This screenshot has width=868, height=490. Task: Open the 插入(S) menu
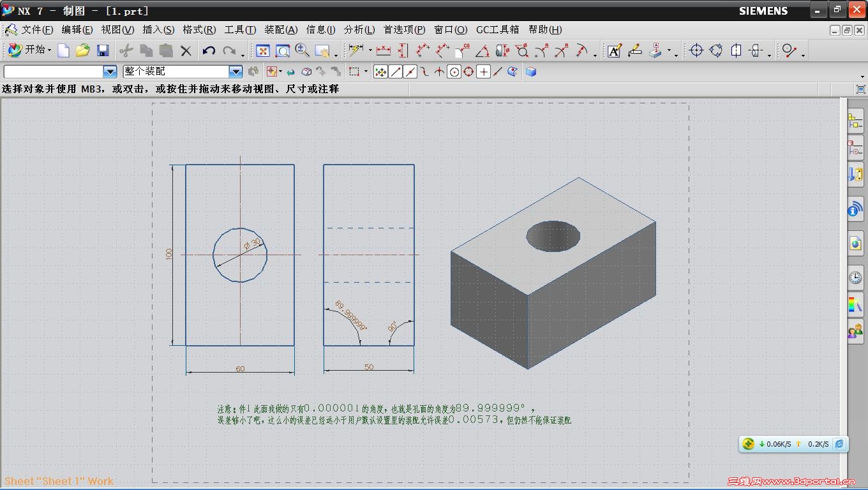158,29
